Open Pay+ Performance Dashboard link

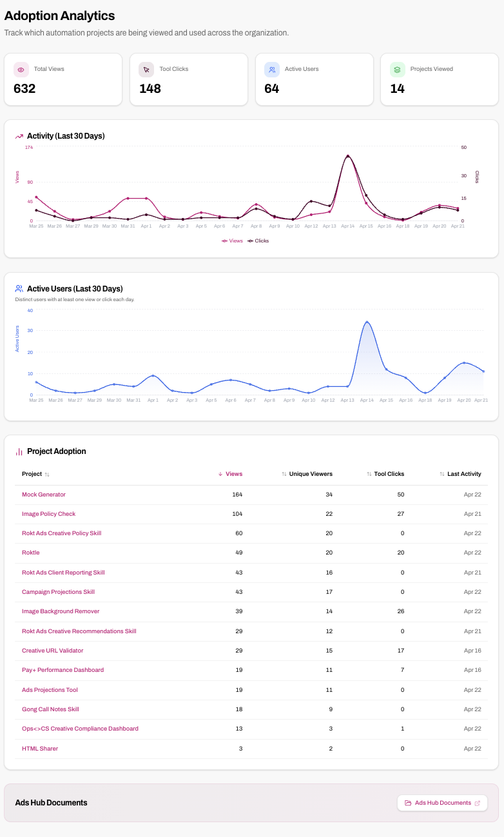63,670
